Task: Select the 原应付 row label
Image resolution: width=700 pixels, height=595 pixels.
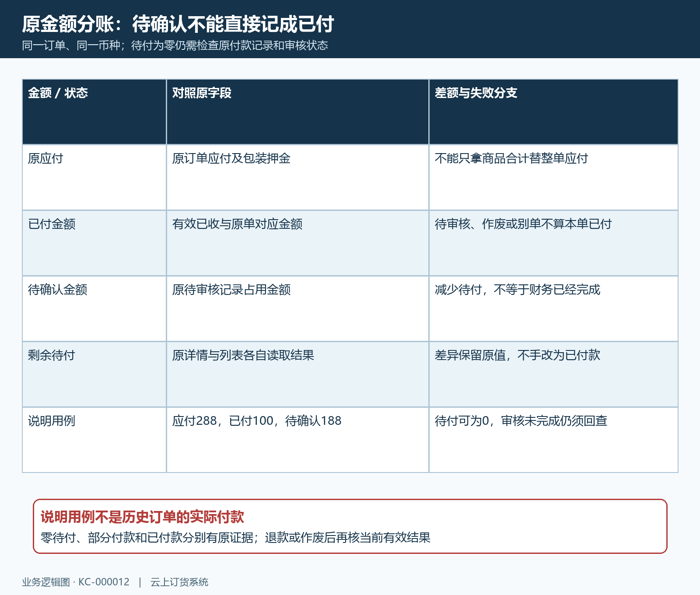Action: click(x=45, y=158)
